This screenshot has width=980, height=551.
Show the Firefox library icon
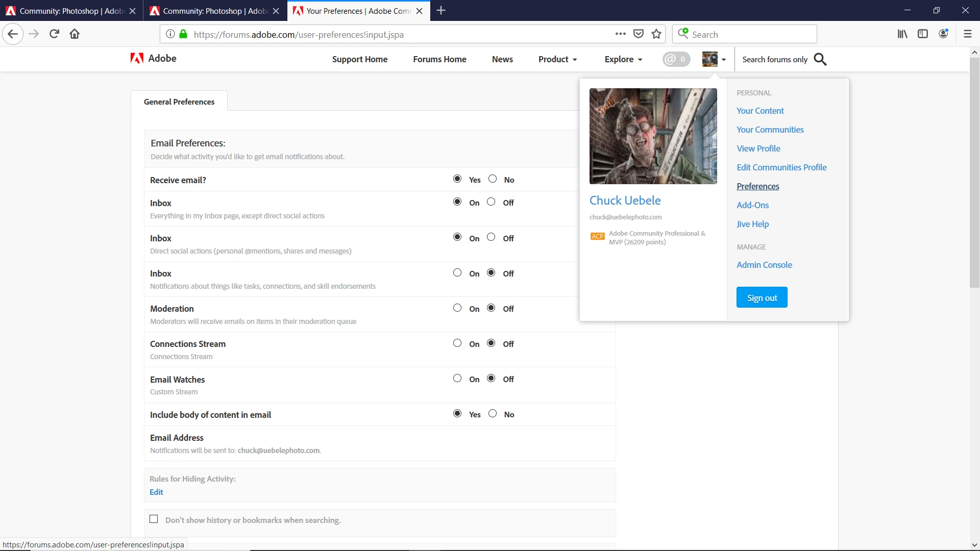click(902, 34)
